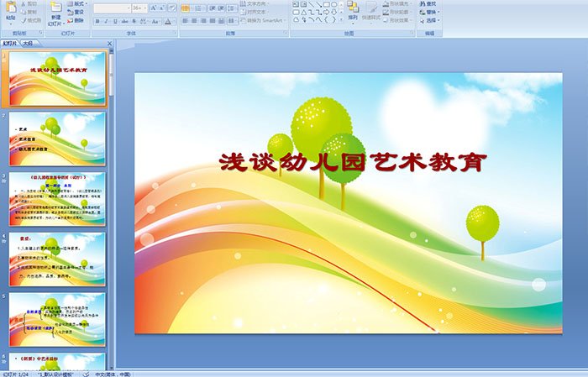Click the Delete (删除) slide button
Image resolution: width=588 pixels, height=377 pixels.
76,20
